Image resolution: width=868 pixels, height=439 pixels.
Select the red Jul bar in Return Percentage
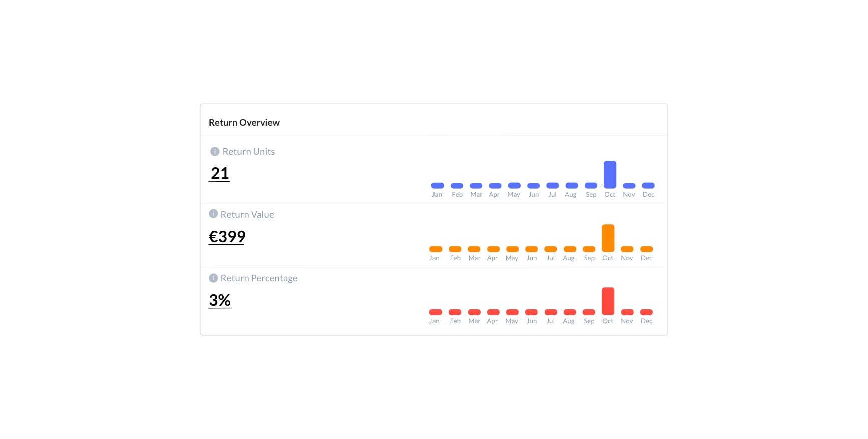click(x=551, y=312)
